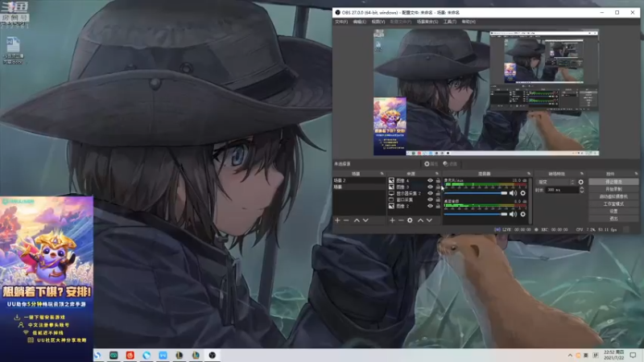Click the Exit button in the Controls panel

(x=613, y=219)
